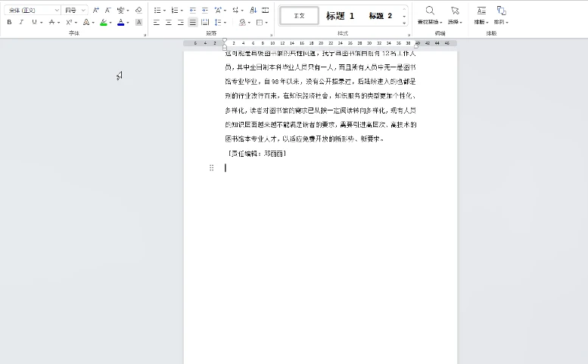Adjust the left indent ruler marker

pos(225,48)
